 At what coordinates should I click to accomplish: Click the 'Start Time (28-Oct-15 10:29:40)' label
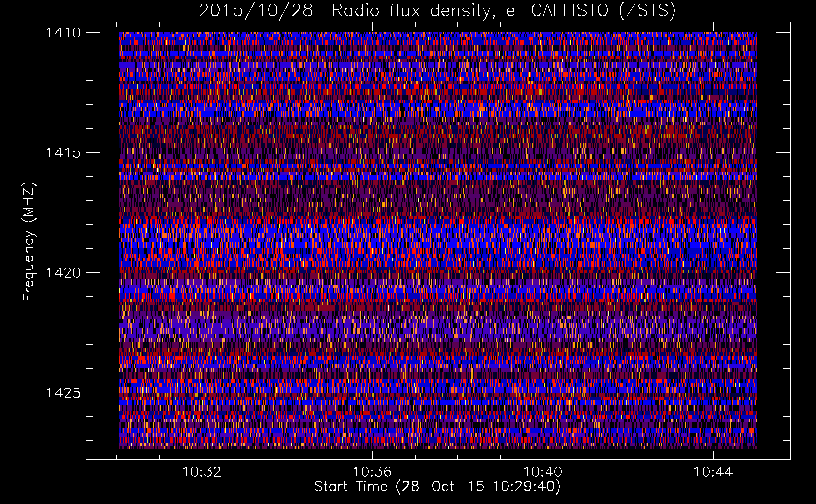[x=437, y=487]
